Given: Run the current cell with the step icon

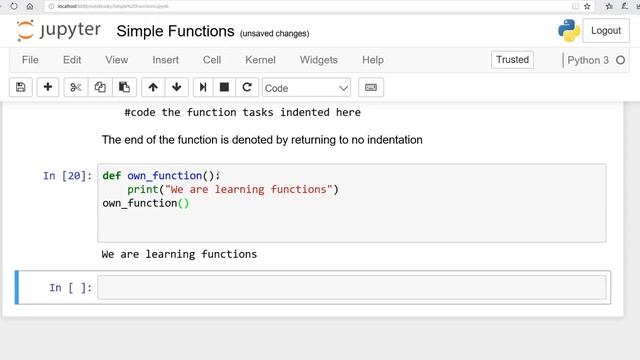Looking at the screenshot, I should pyautogui.click(x=203, y=87).
